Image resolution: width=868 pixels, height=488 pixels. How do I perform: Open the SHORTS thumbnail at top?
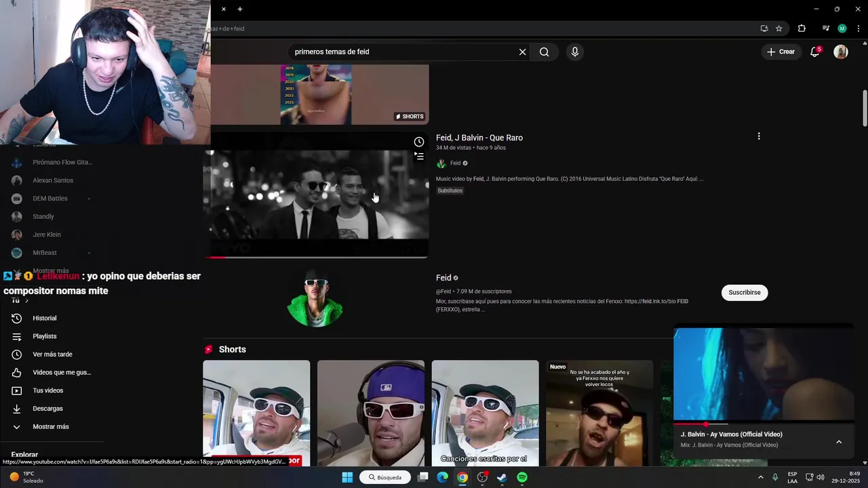click(x=316, y=94)
